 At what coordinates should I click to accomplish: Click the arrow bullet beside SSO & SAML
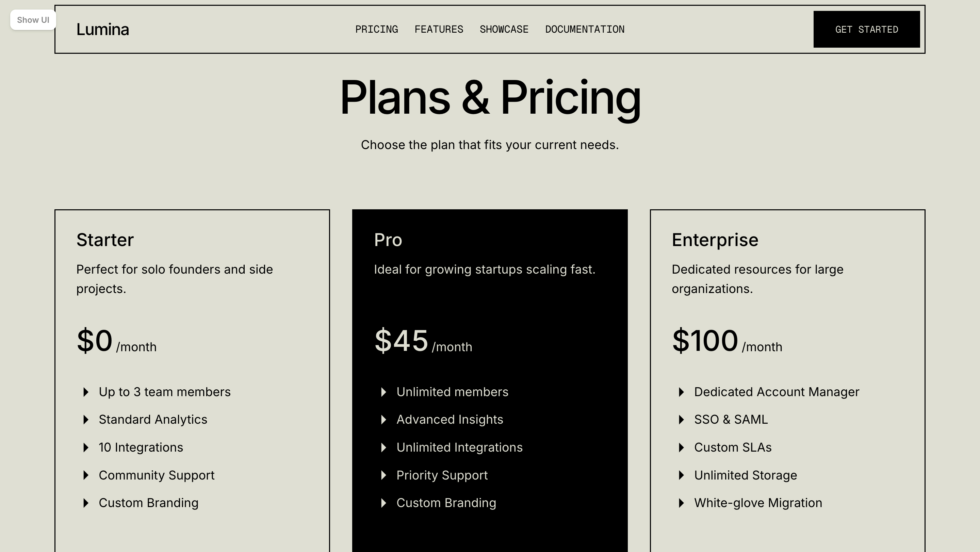pos(681,420)
